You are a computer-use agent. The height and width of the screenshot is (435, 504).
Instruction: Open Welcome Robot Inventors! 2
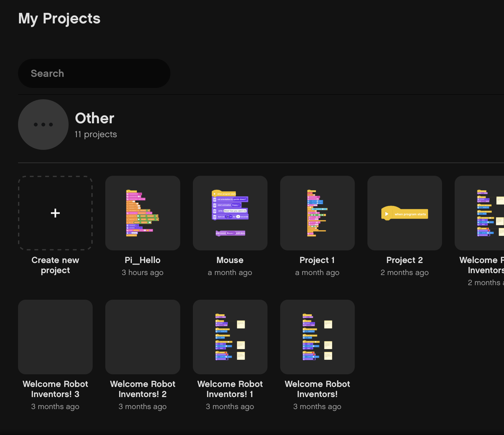[143, 337]
